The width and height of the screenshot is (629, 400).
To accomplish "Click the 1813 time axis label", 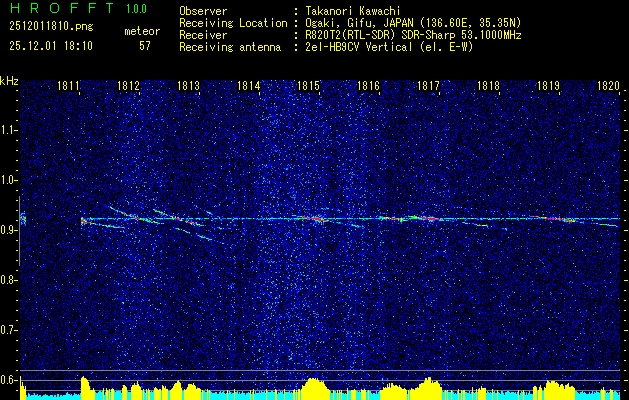I will coord(188,85).
